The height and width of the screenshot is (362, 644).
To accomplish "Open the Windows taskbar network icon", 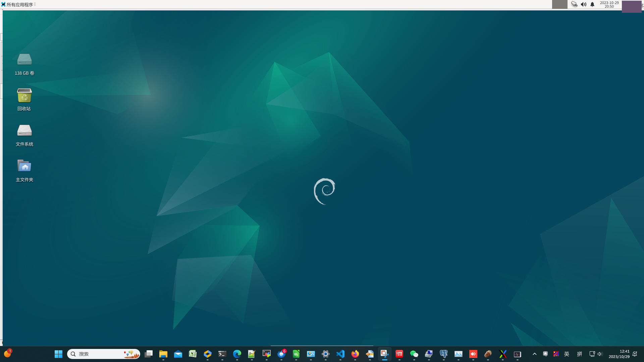I will click(592, 354).
